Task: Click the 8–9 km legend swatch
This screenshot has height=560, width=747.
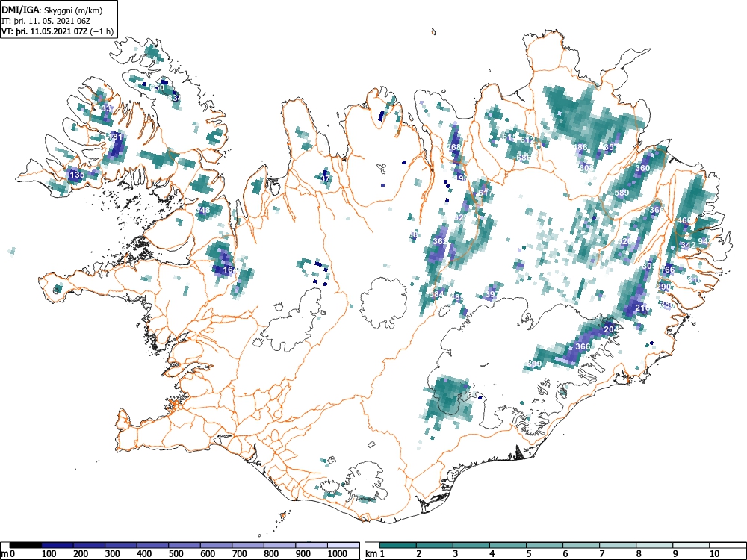Action: [654, 545]
